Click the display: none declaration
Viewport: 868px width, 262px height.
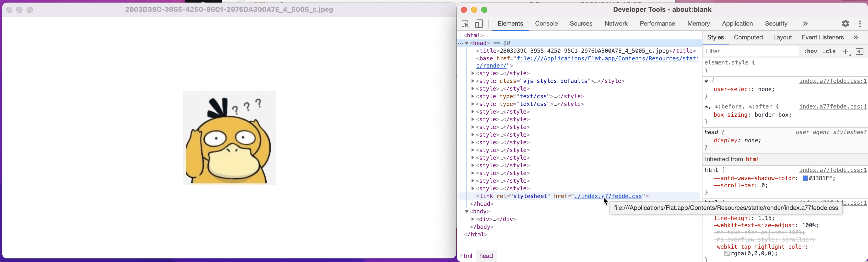[x=737, y=141]
